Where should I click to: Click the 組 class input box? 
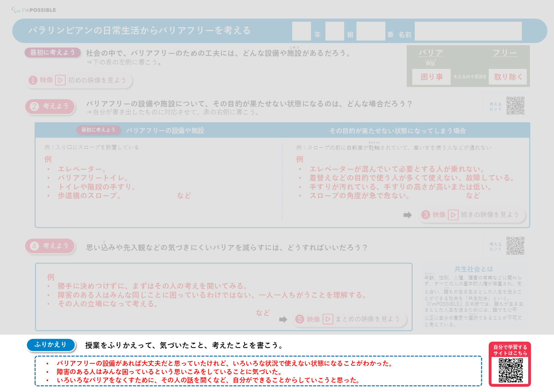pyautogui.click(x=334, y=31)
